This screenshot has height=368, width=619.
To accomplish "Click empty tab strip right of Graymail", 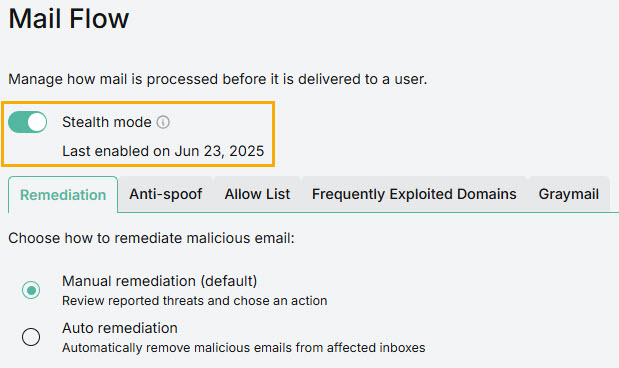I will point(614,194).
